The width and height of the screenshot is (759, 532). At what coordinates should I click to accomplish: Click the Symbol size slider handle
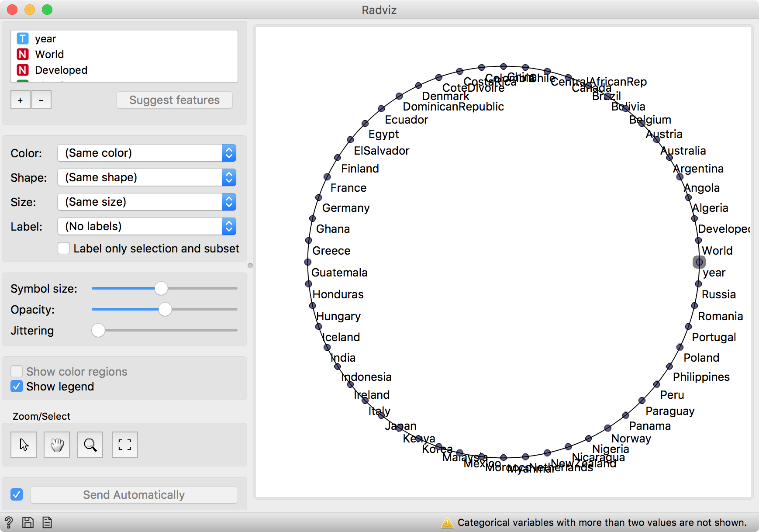coord(161,288)
